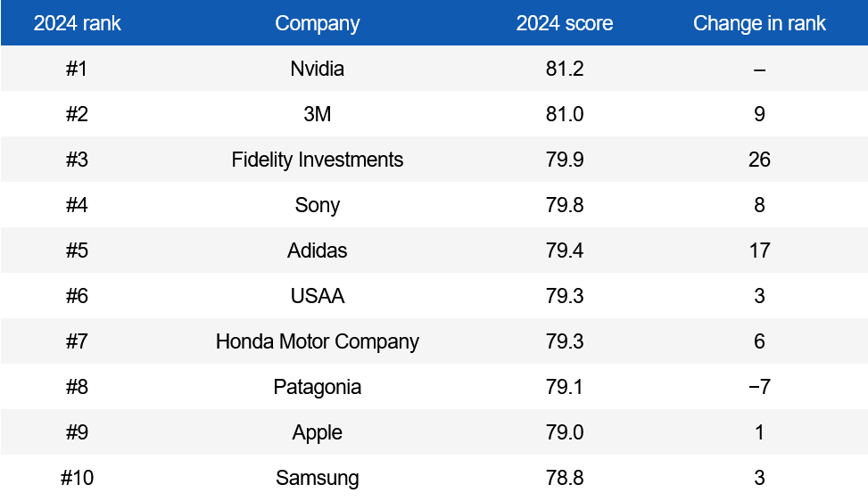868x501 pixels.
Task: Click the "Change in rank" column header
Action: coord(759,23)
